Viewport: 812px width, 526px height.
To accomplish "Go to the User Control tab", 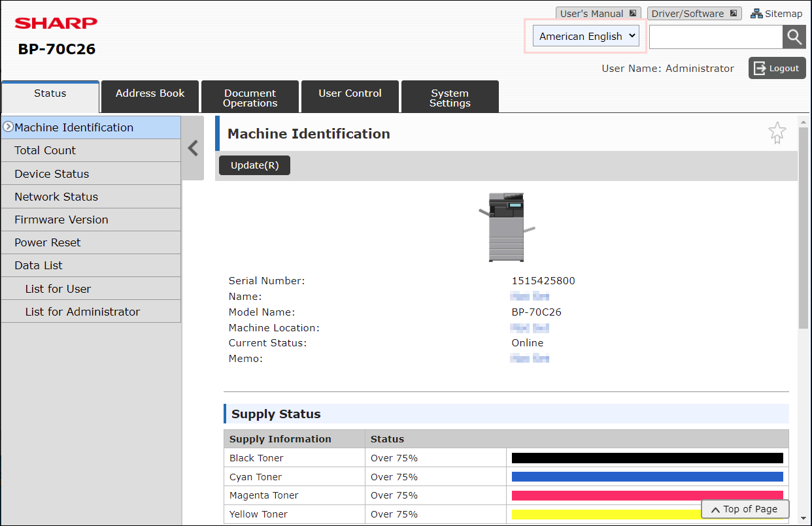I will [350, 97].
